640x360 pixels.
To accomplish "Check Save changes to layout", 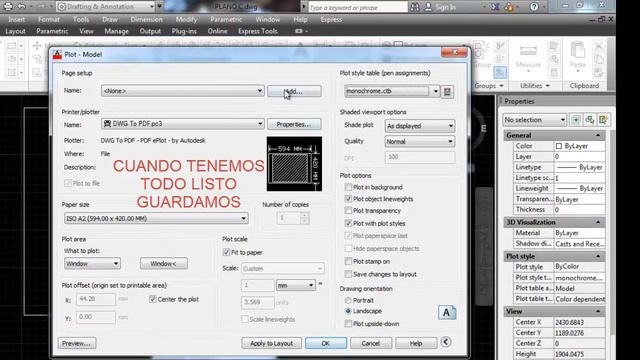I will tap(348, 274).
